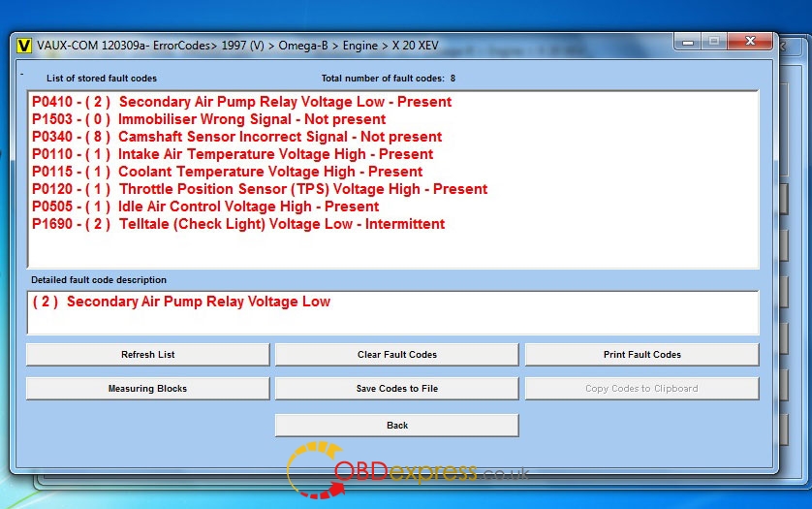Clear Fault Codes button
This screenshot has width=812, height=509.
pos(396,355)
